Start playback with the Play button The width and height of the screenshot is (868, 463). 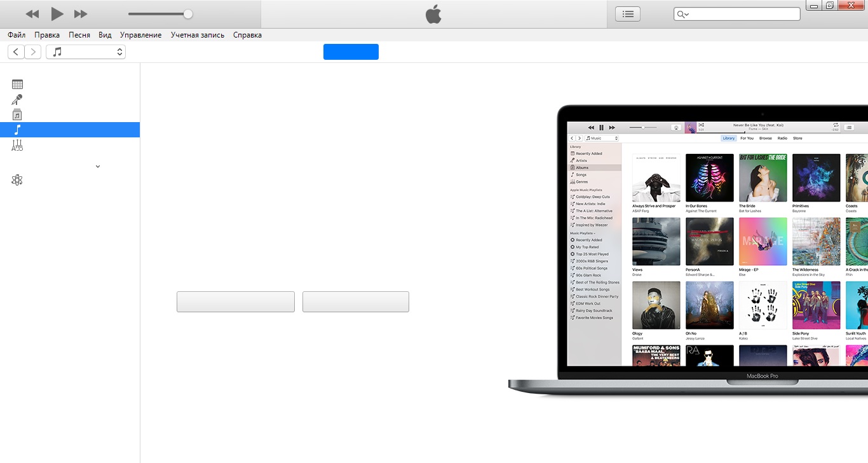point(57,14)
